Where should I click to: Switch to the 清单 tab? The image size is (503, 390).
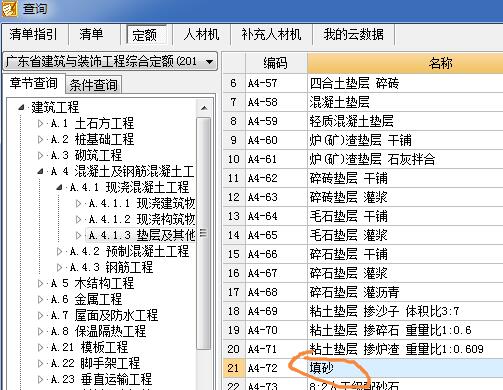point(92,34)
